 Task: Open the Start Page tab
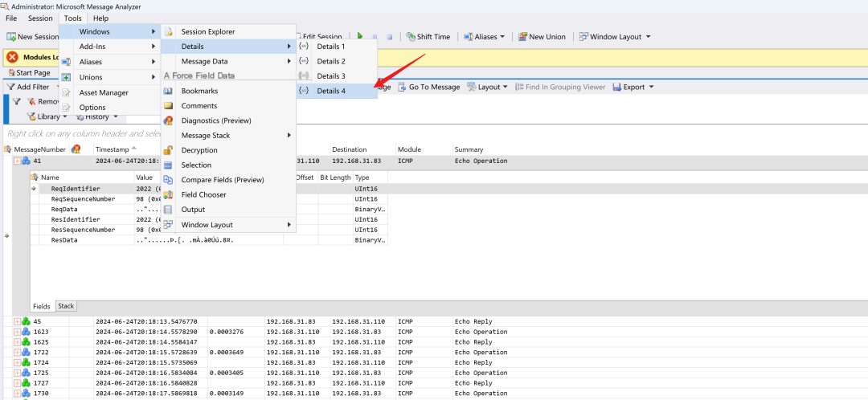30,73
